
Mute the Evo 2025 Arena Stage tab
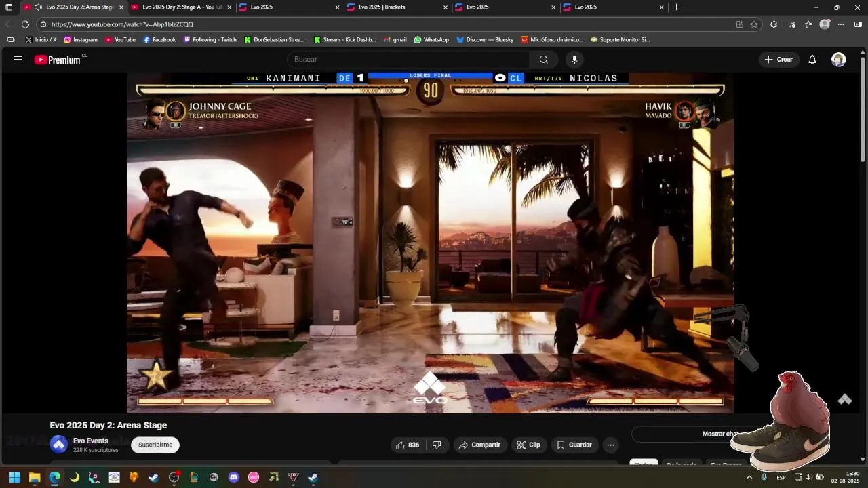(38, 7)
